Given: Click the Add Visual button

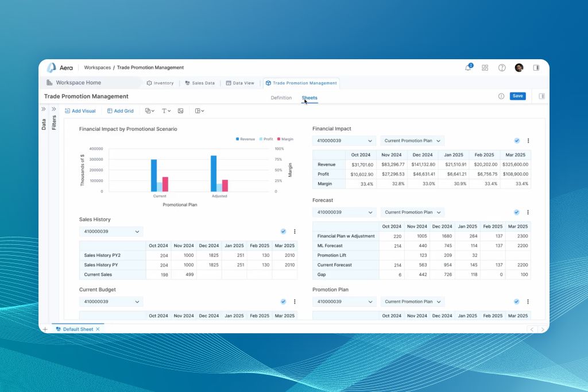Looking at the screenshot, I should (80, 110).
